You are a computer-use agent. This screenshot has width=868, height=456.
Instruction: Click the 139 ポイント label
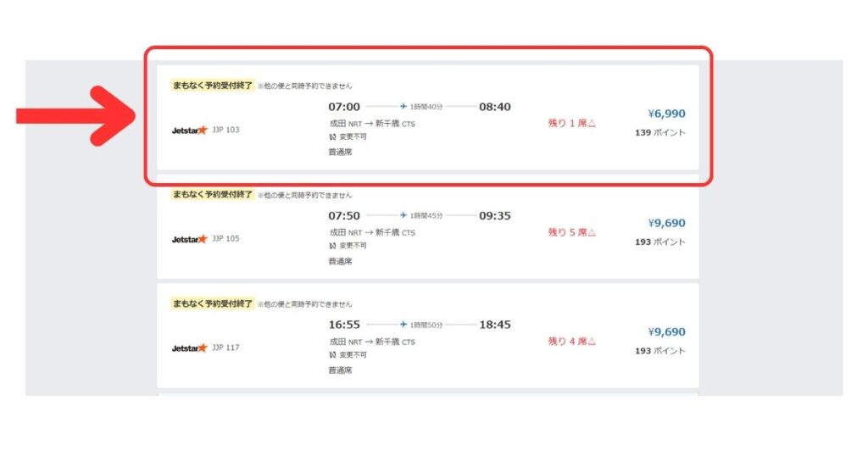click(659, 133)
